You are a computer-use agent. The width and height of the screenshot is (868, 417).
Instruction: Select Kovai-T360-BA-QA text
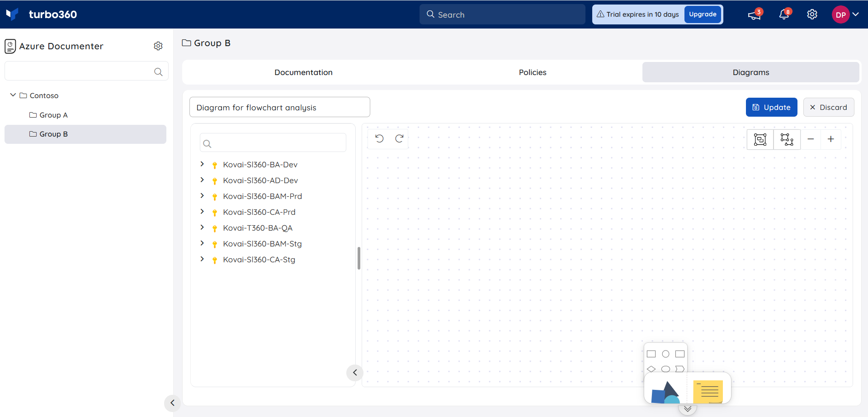point(258,228)
